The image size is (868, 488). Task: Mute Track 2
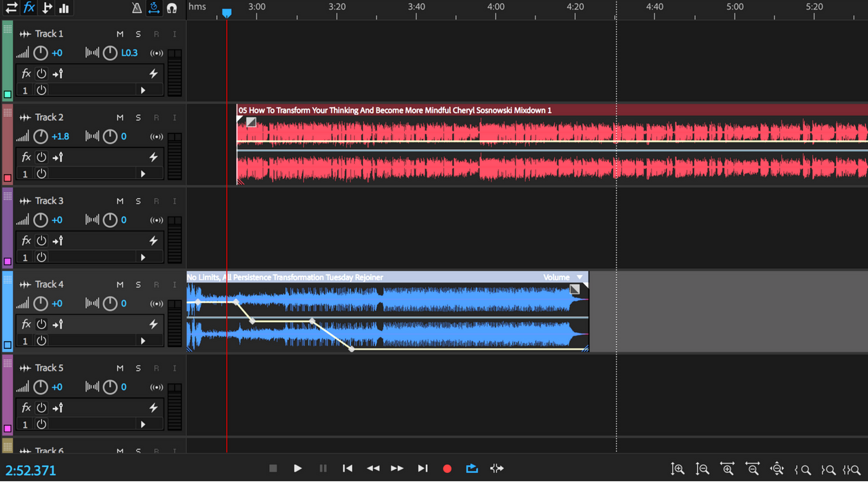click(120, 117)
